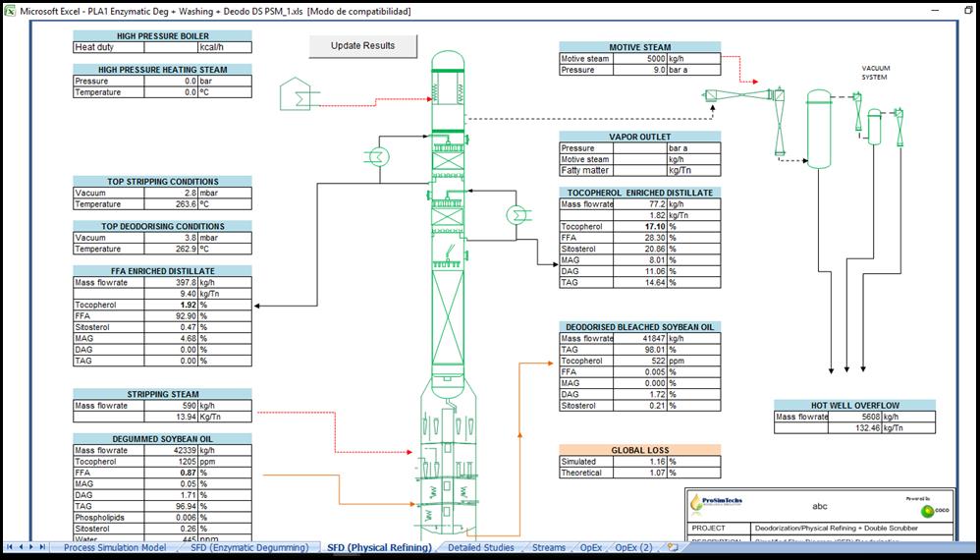Image resolution: width=980 pixels, height=560 pixels.
Task: Open the Detailed Studies sheet tab
Action: (x=480, y=547)
